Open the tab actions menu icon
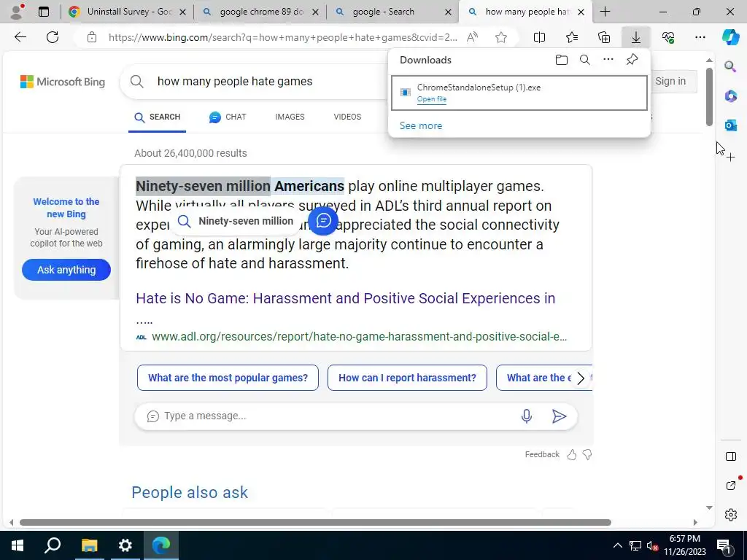747x560 pixels. [x=43, y=12]
